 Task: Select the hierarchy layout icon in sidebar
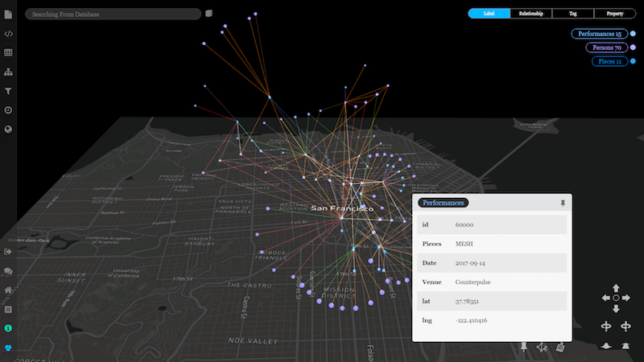[8, 72]
